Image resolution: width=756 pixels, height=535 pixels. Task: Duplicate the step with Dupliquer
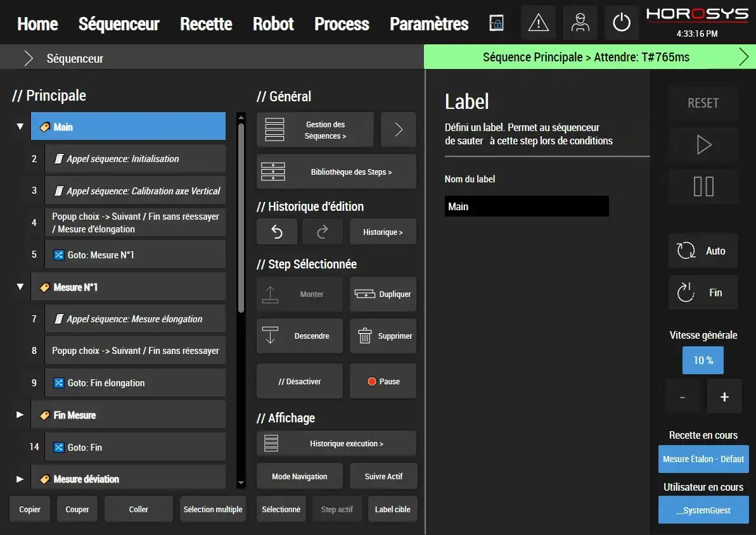[x=383, y=294]
